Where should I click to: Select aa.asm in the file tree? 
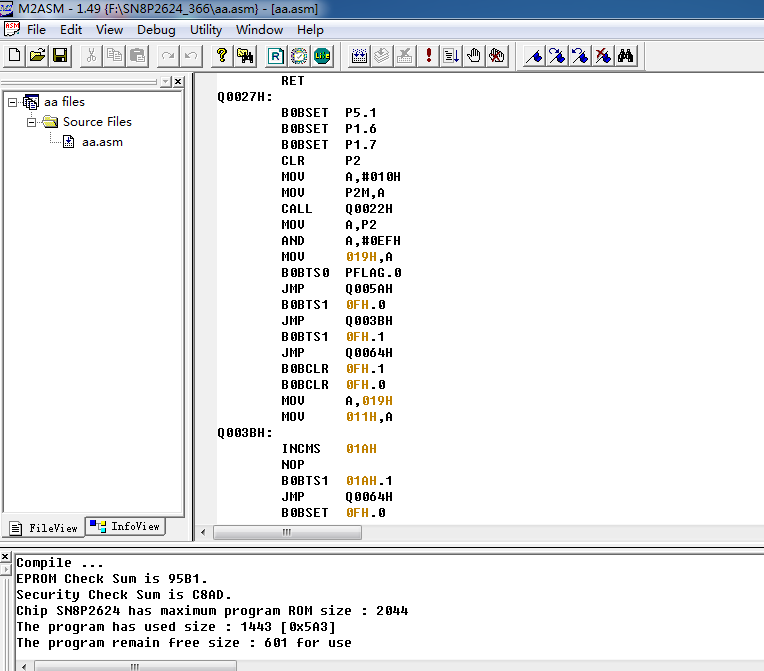coord(101,142)
